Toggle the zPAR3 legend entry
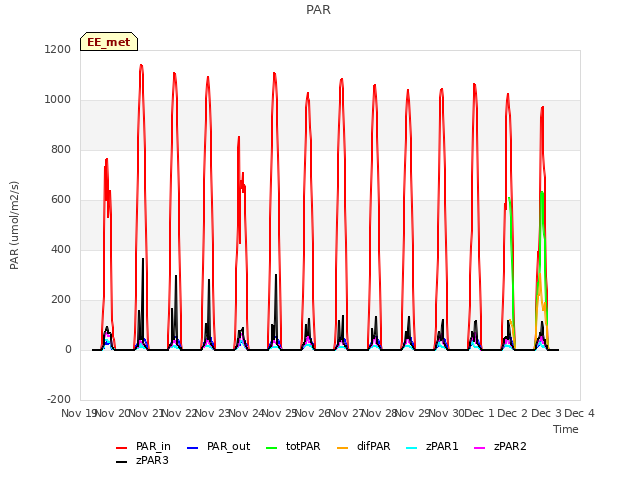The width and height of the screenshot is (640, 480). (x=142, y=460)
